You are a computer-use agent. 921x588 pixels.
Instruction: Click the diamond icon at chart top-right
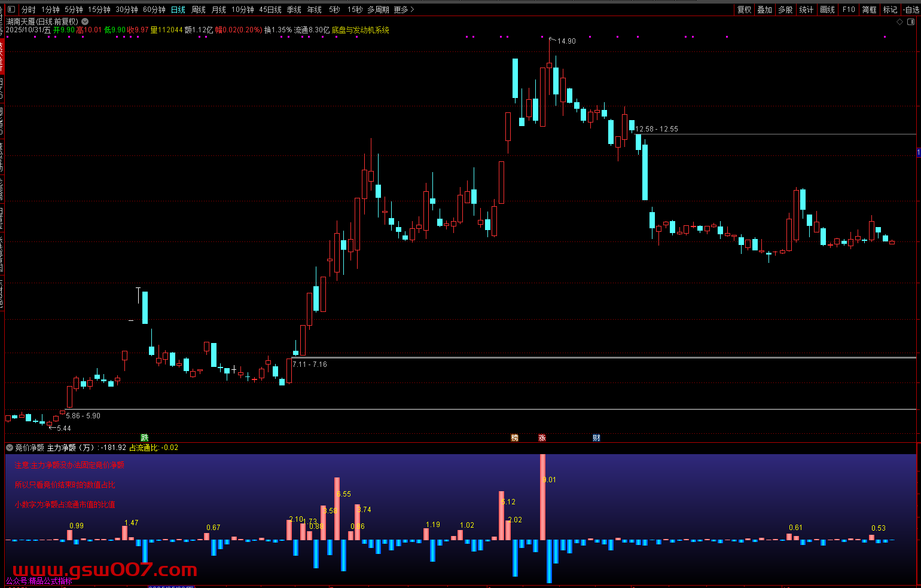(900, 22)
